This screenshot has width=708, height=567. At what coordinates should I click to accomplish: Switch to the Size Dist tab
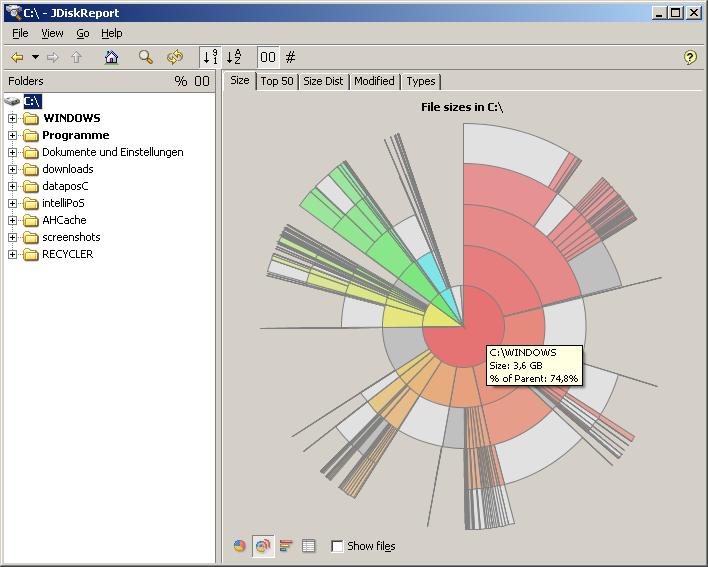(323, 81)
